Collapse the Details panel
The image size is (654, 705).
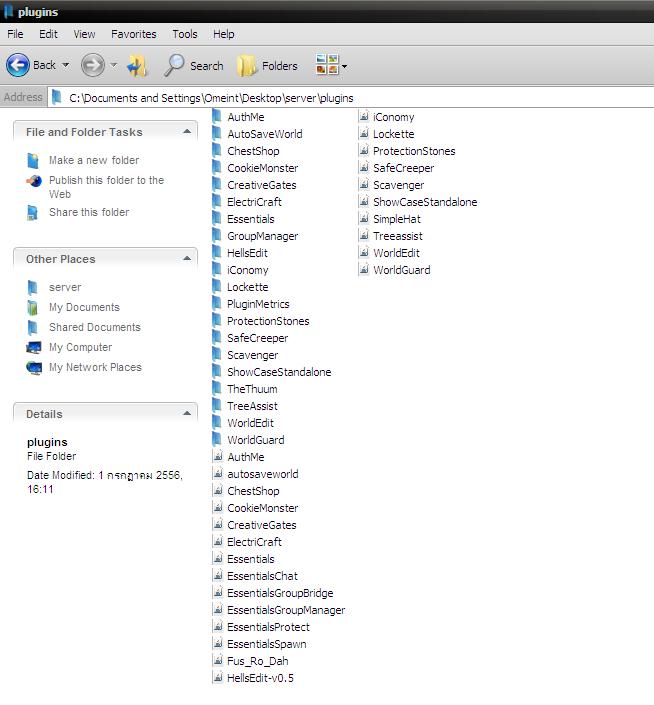pos(187,414)
